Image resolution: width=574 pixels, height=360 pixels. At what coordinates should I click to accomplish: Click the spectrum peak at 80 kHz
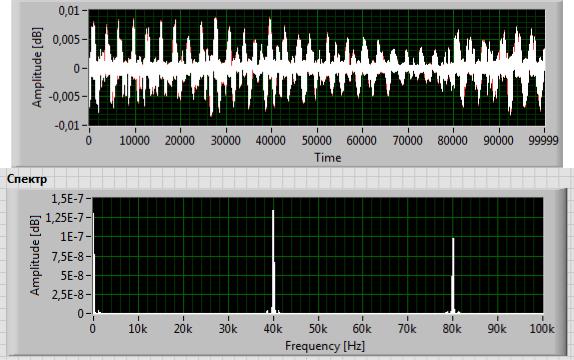pyautogui.click(x=453, y=275)
